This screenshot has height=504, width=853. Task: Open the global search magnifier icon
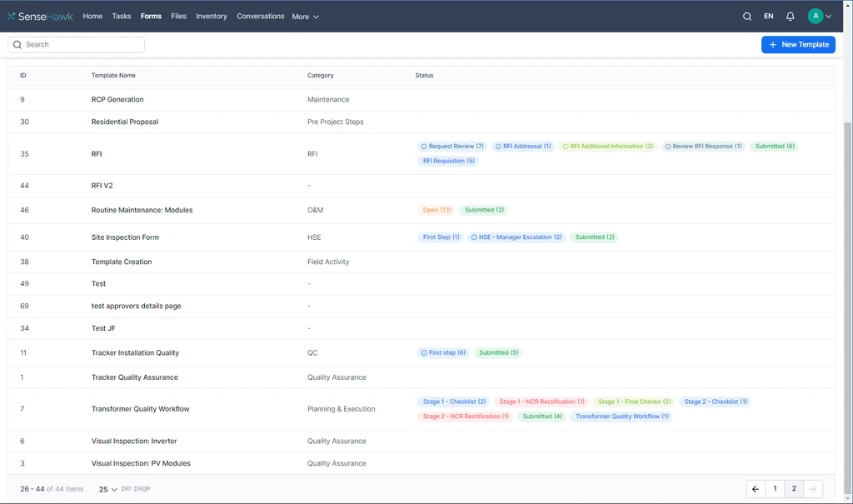(x=747, y=17)
